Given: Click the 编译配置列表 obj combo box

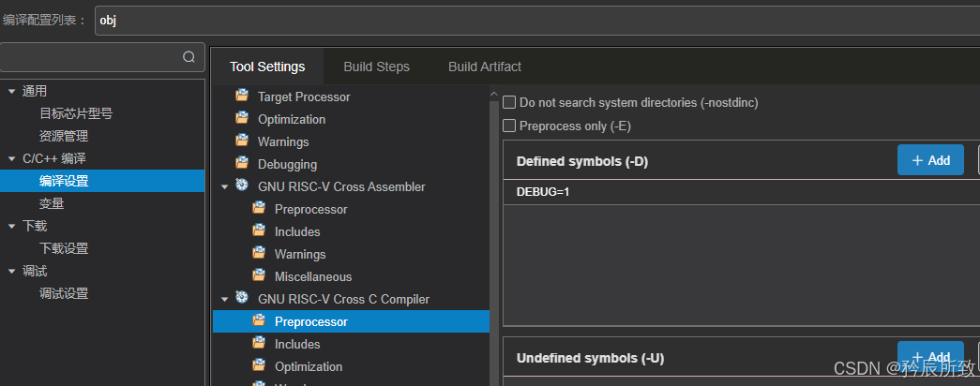Looking at the screenshot, I should pyautogui.click(x=535, y=20).
